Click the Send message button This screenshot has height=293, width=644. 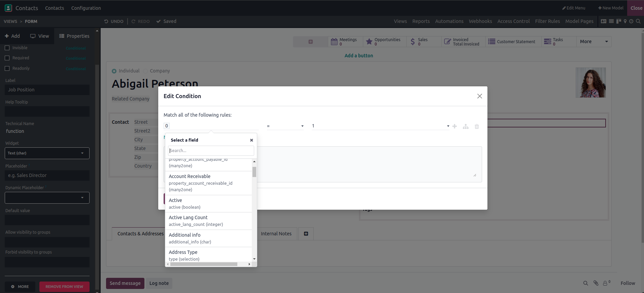[x=125, y=283]
